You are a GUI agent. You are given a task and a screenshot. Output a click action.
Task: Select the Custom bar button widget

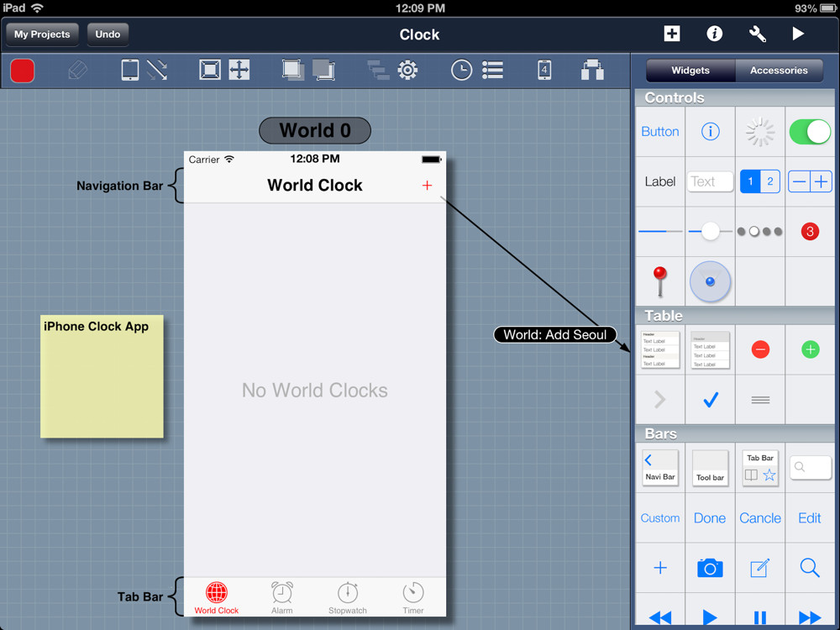(660, 518)
